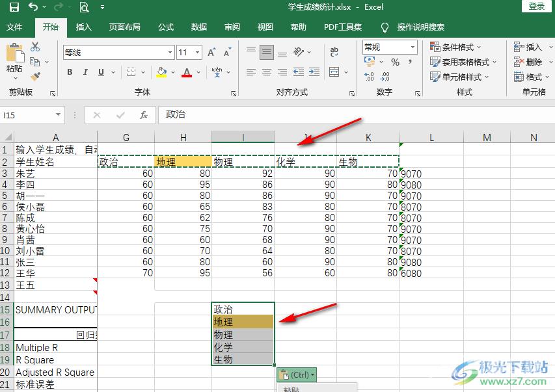Click the Save icon in quick access toolbar
555x392 pixels.
click(x=14, y=7)
